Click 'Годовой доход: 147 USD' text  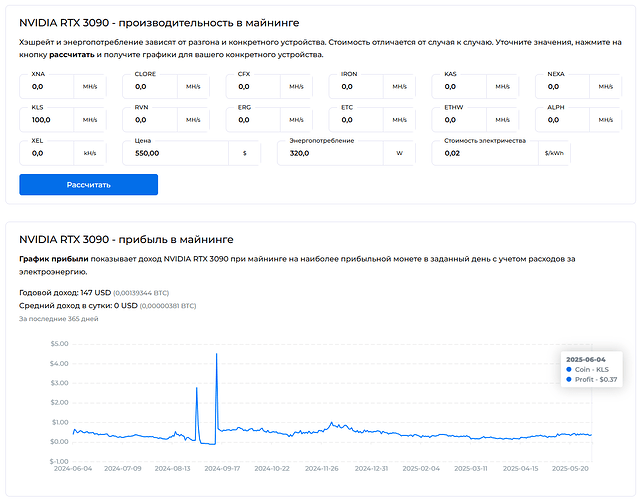click(x=65, y=293)
